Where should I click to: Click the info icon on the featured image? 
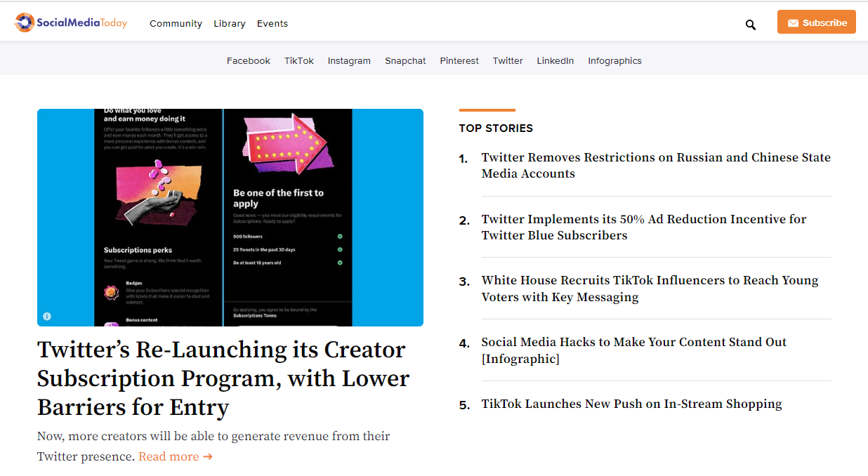pos(47,316)
